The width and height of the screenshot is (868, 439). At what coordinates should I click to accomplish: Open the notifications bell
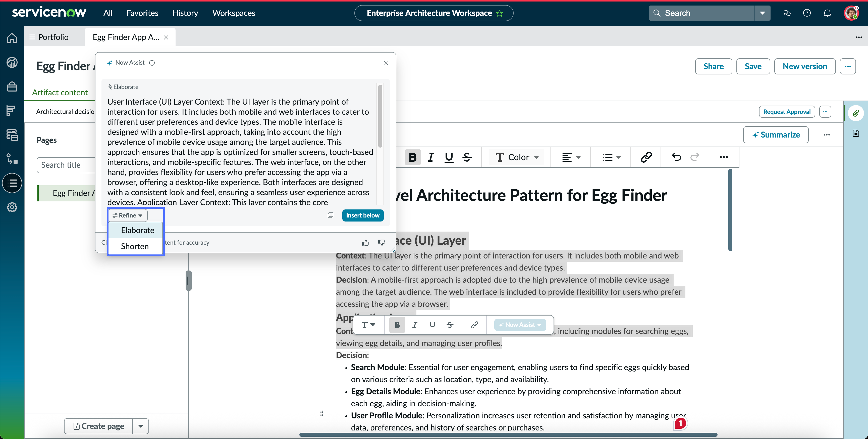coord(827,13)
